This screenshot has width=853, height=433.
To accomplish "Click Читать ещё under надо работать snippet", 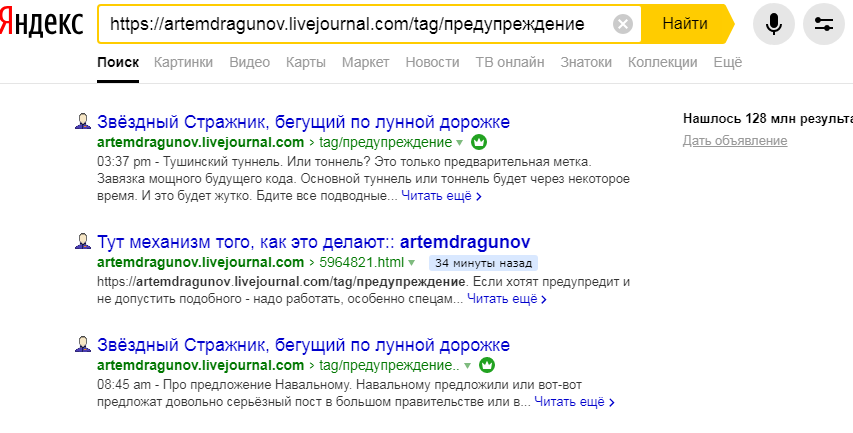I will point(507,299).
